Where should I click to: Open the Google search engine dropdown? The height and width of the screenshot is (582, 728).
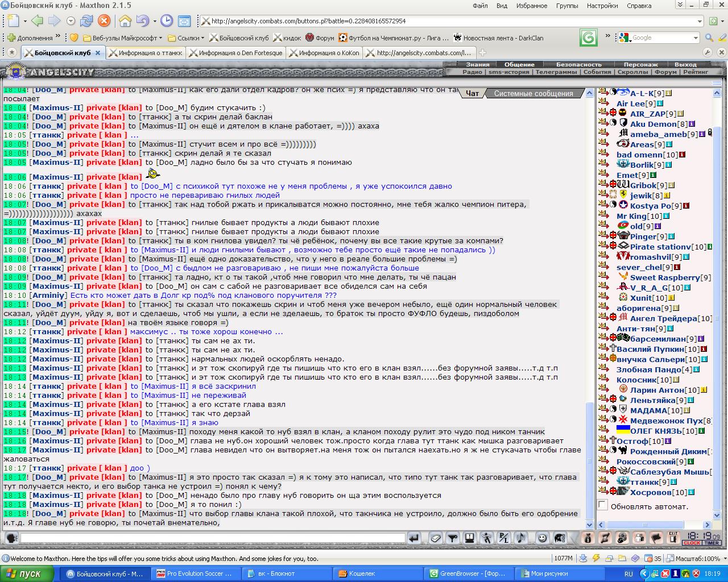tap(695, 38)
